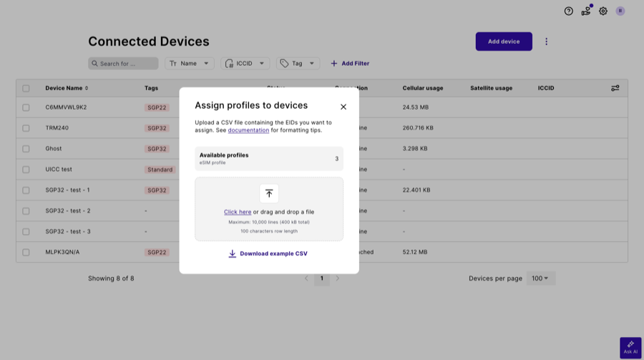The width and height of the screenshot is (644, 360).
Task: Open the settings gear icon
Action: click(x=603, y=11)
